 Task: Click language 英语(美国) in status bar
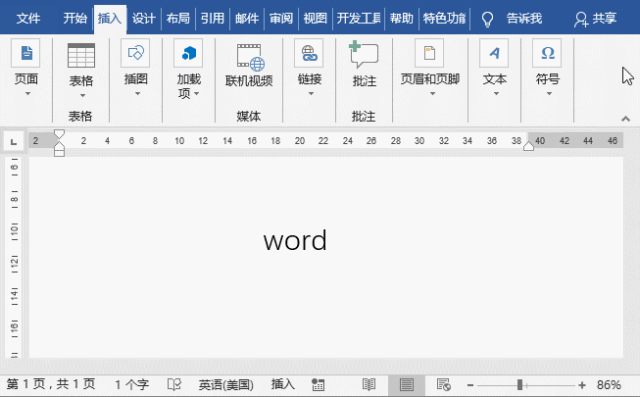pos(226,384)
